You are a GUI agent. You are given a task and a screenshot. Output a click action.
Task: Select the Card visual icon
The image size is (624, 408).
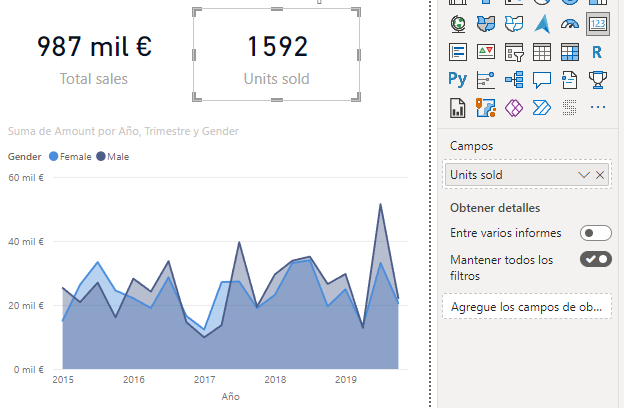coord(598,23)
